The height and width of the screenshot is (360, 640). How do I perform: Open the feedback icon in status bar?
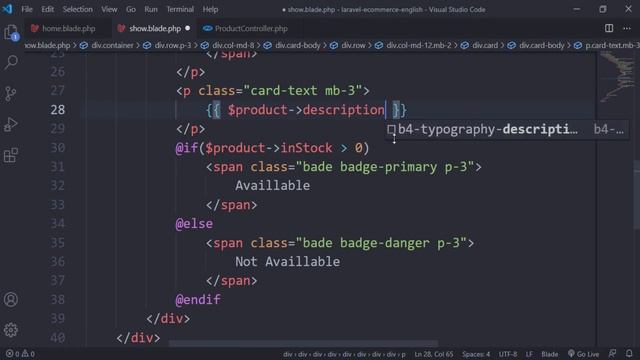click(612, 353)
